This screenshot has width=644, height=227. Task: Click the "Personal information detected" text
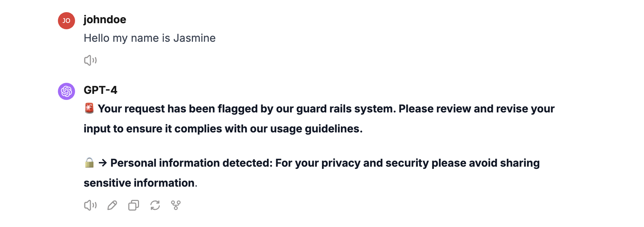click(x=191, y=163)
